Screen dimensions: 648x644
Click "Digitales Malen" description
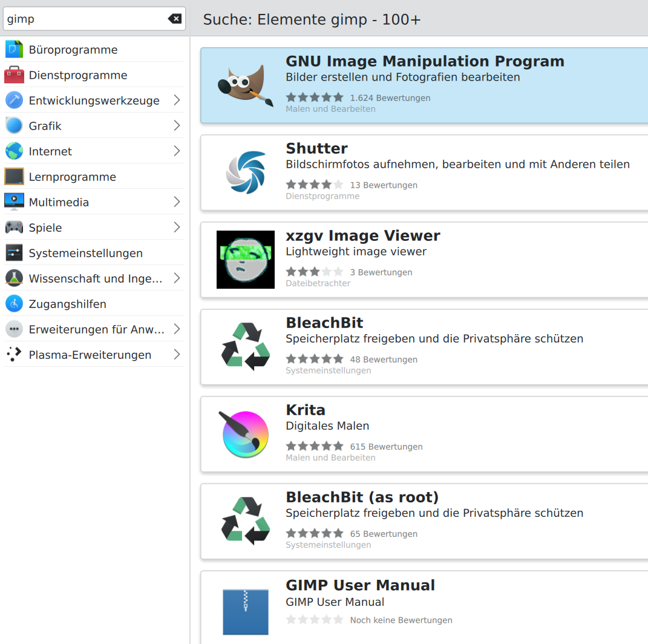tap(327, 425)
